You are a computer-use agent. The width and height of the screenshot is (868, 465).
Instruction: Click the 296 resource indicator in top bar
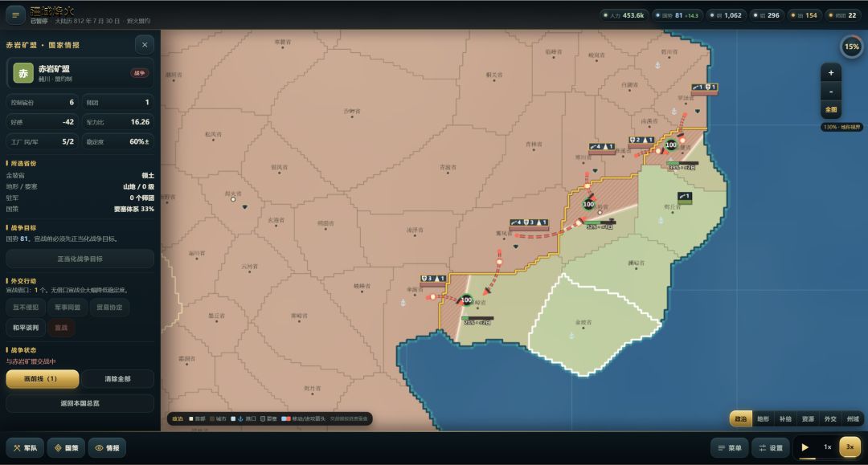coord(766,15)
